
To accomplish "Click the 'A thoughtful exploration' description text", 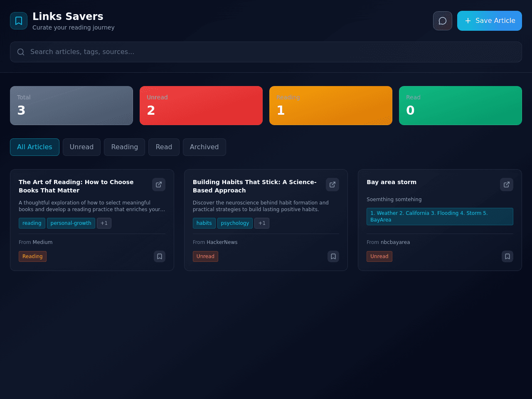I will pos(92,206).
